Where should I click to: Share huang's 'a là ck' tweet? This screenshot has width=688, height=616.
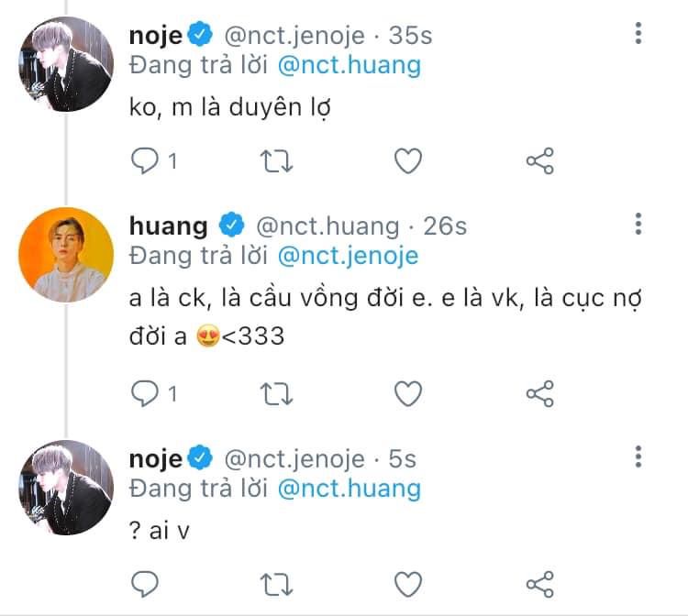540,394
